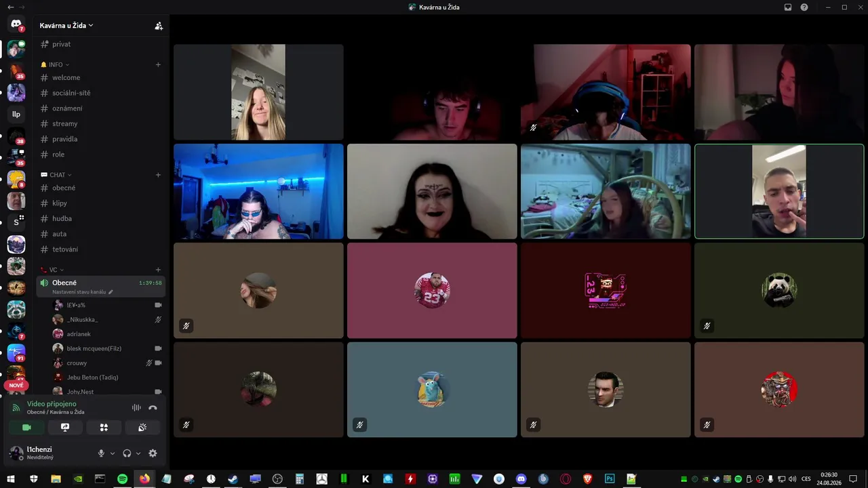This screenshot has width=868, height=488.
Task: Expand the Kavárna u Žida server menu
Action: click(x=66, y=26)
